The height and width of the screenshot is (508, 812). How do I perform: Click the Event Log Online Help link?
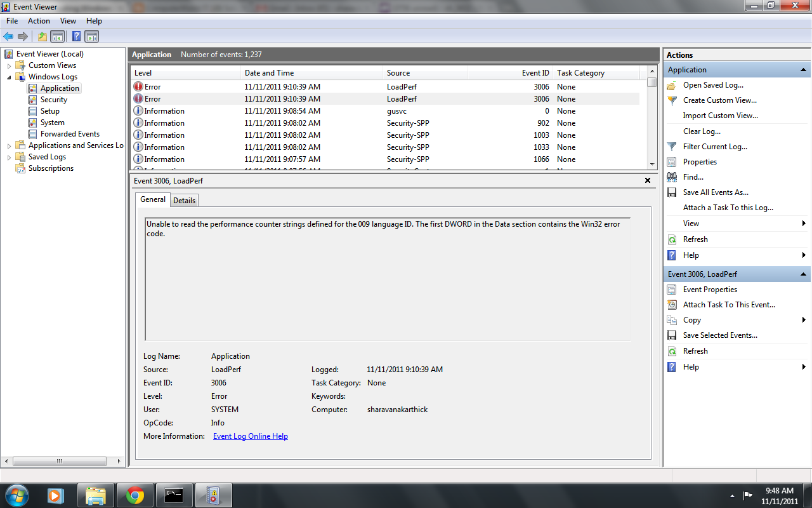pos(250,436)
